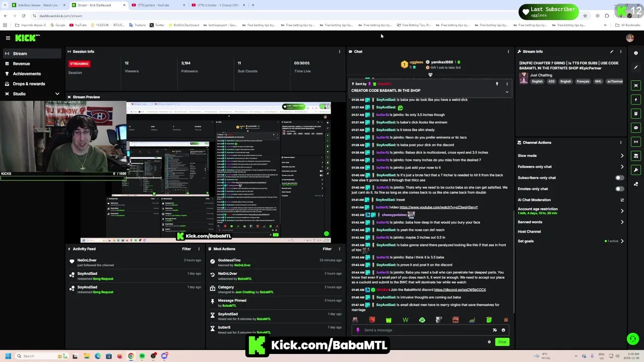Toggle the lightning bolt widget in right rail
644x362 pixels.
[636, 100]
